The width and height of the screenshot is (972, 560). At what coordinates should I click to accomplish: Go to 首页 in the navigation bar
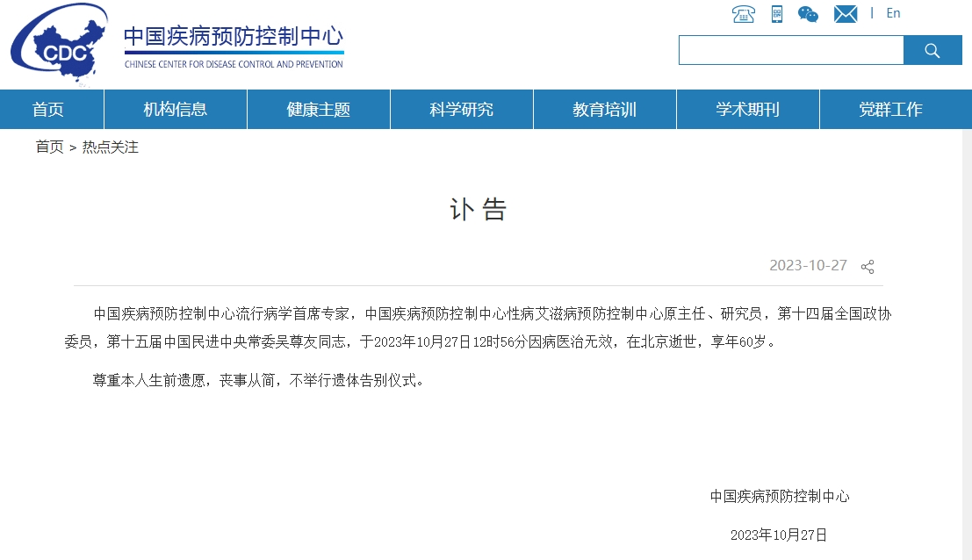[48, 110]
